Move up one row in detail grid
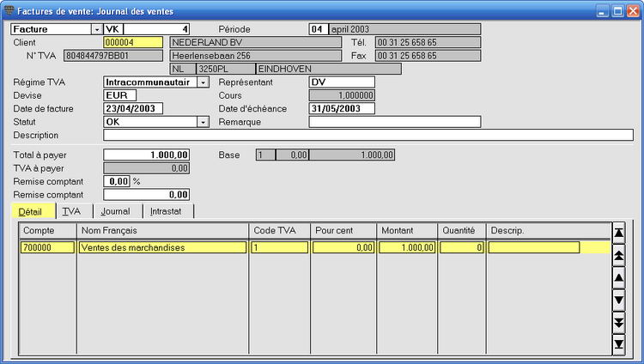The width and height of the screenshot is (644, 364). pyautogui.click(x=618, y=278)
